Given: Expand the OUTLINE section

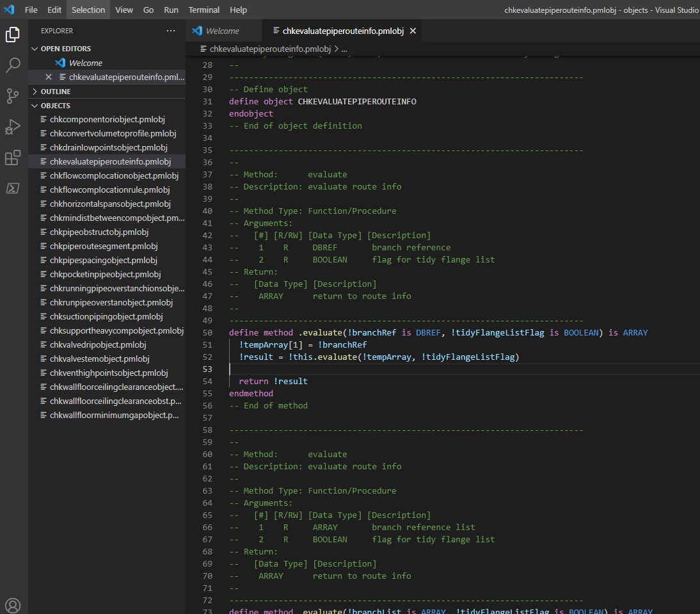Looking at the screenshot, I should [x=56, y=92].
